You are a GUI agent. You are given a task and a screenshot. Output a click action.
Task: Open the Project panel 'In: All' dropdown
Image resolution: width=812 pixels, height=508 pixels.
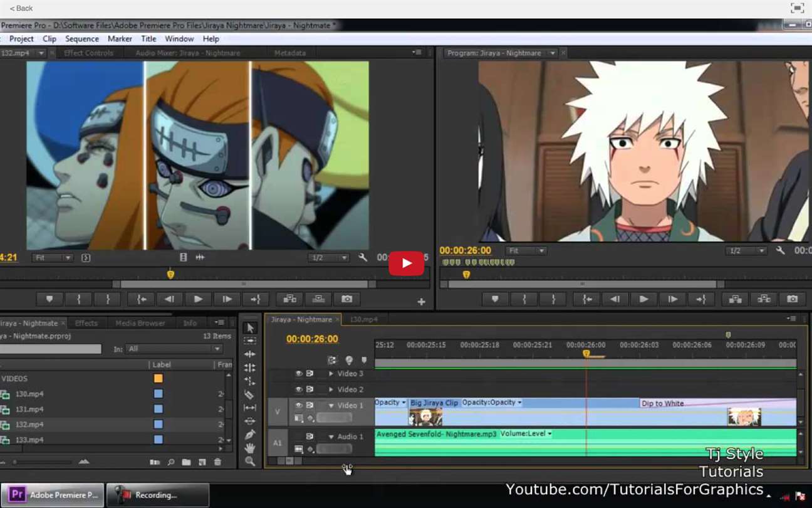coord(174,349)
